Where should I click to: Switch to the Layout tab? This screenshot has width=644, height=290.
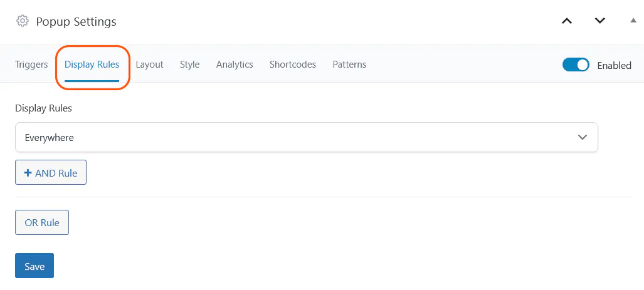tap(149, 65)
